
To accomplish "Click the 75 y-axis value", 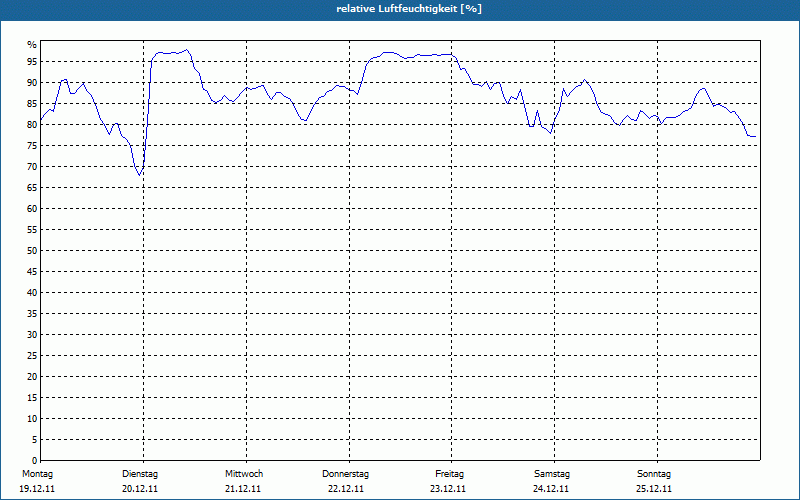I will (32, 145).
